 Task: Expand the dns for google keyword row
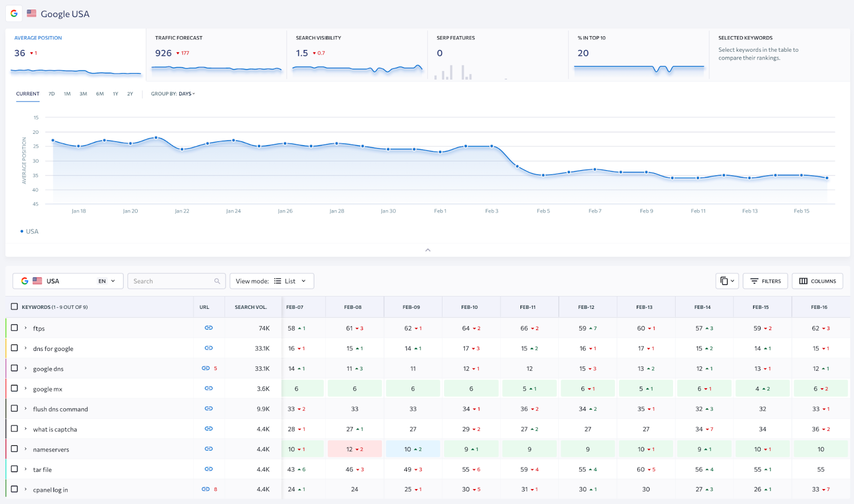point(25,348)
